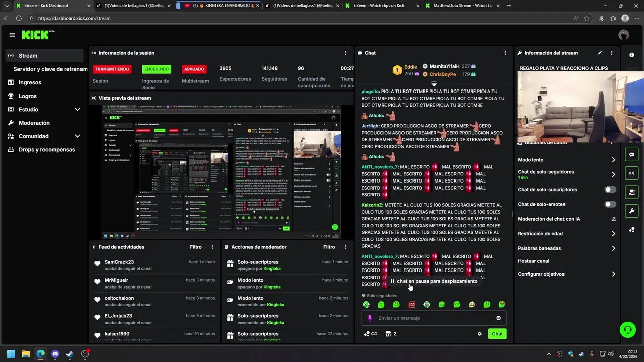Open Drops y recompensas in sidebar
Image resolution: width=644 pixels, height=362 pixels.
tap(44, 150)
